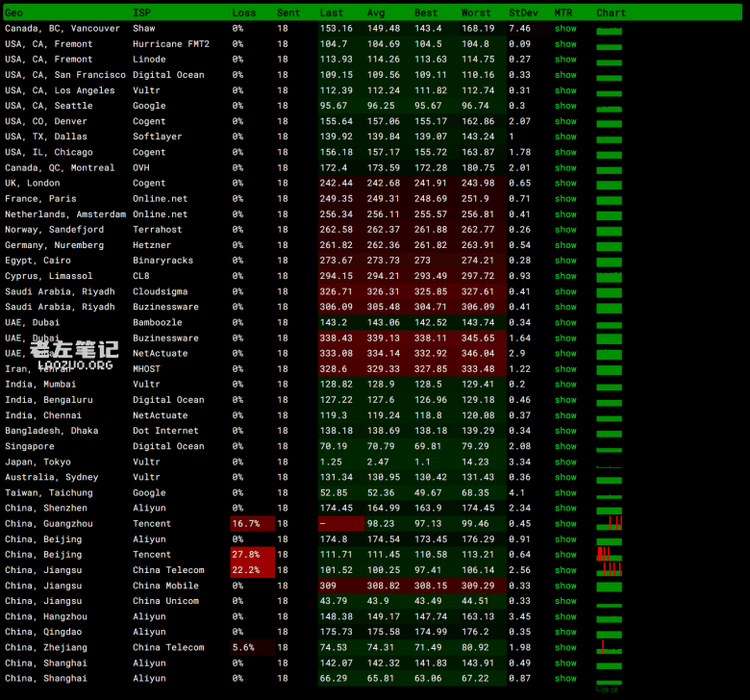Click the Avg column header
Screen dimensions: 750x700
[376, 13]
